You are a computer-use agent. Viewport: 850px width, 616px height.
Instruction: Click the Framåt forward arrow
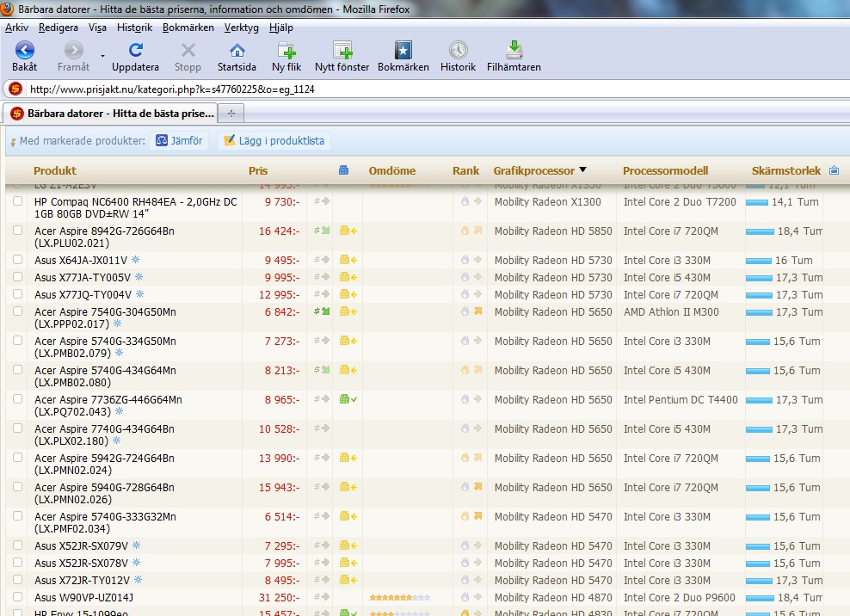pos(73,57)
